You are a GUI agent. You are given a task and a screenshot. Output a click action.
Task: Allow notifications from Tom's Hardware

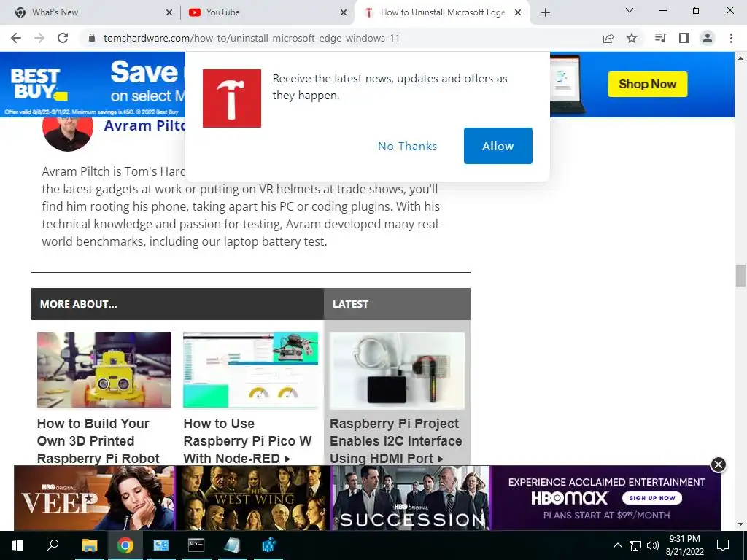[498, 146]
